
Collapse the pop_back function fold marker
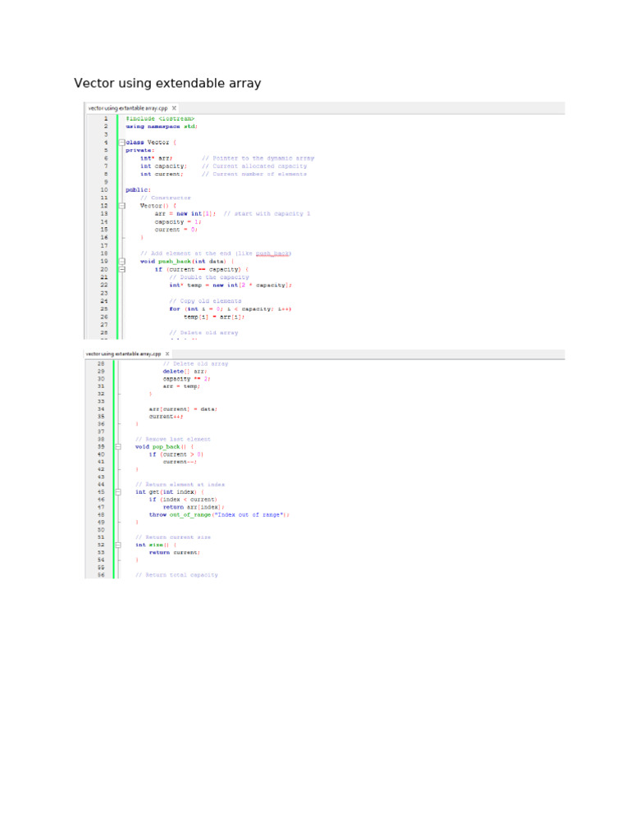(x=118, y=447)
